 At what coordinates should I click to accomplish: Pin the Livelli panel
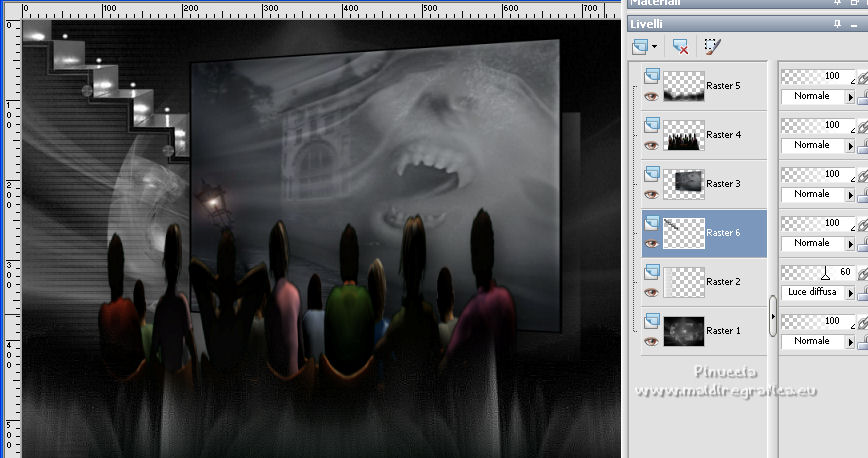(x=838, y=24)
